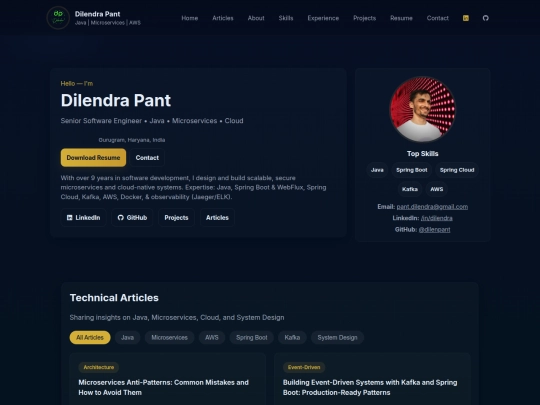The image size is (540, 405).
Task: Open the @dilenpant GitHub link
Action: (x=434, y=229)
